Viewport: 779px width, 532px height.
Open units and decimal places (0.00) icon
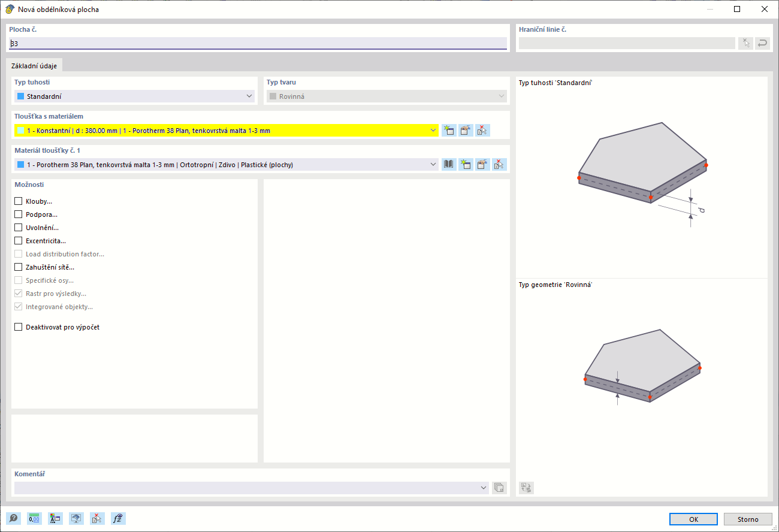pos(34,519)
